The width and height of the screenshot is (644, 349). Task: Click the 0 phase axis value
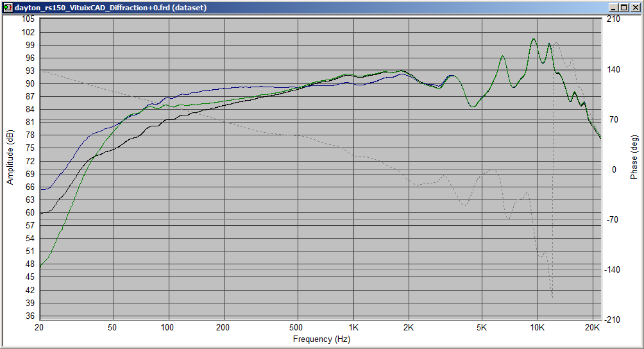tap(614, 169)
